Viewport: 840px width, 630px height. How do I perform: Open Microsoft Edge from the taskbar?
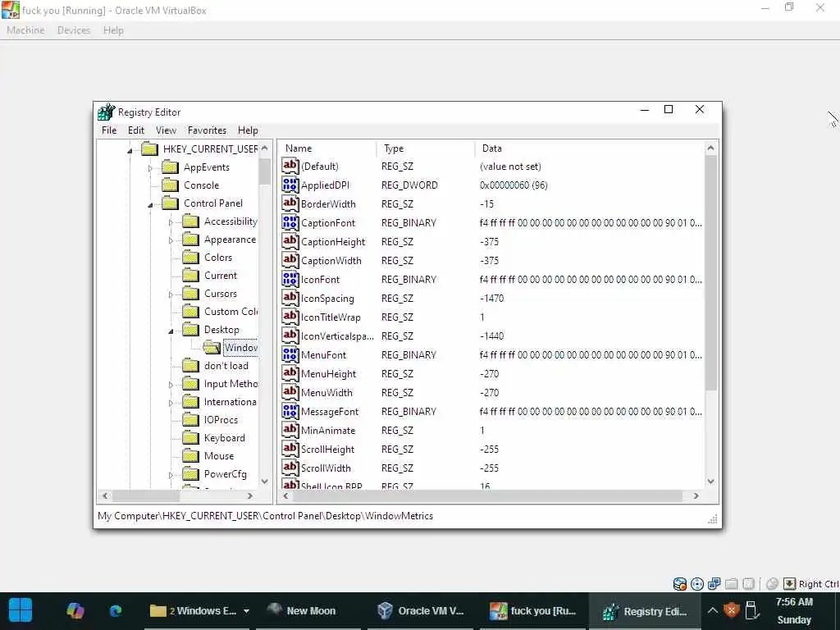[115, 610]
